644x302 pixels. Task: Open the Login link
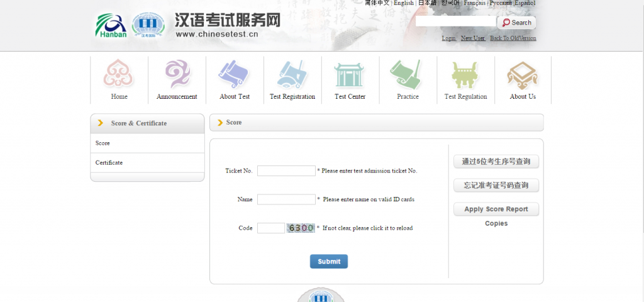click(448, 38)
